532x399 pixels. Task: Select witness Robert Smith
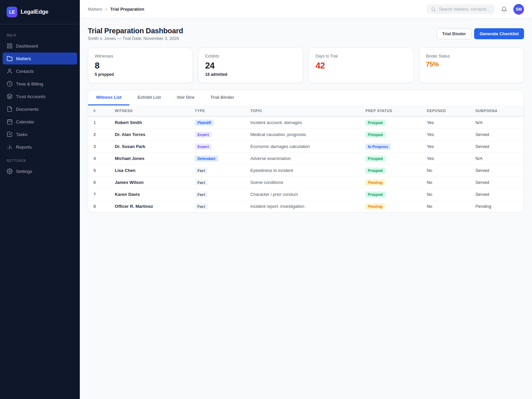click(x=128, y=123)
